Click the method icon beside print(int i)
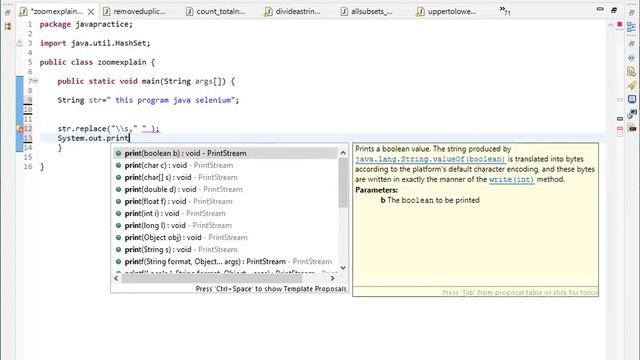640x360 pixels. pos(118,213)
